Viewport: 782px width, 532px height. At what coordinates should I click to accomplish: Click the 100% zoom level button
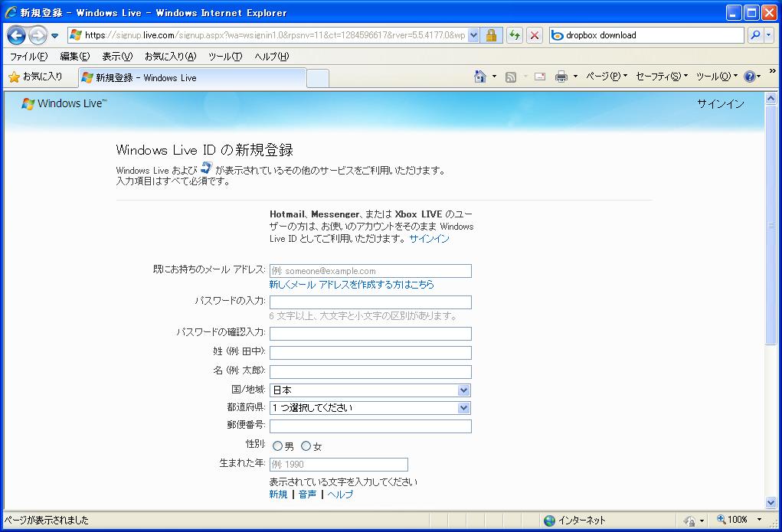pyautogui.click(x=732, y=520)
